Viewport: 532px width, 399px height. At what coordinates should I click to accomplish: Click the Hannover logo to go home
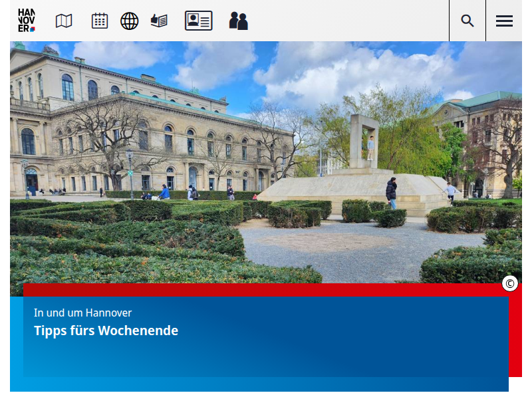[27, 21]
